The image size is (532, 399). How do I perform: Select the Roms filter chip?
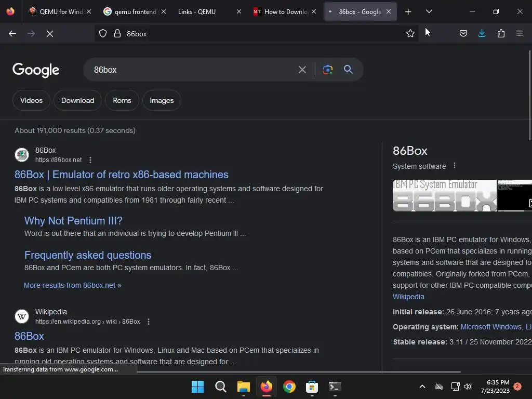122,100
